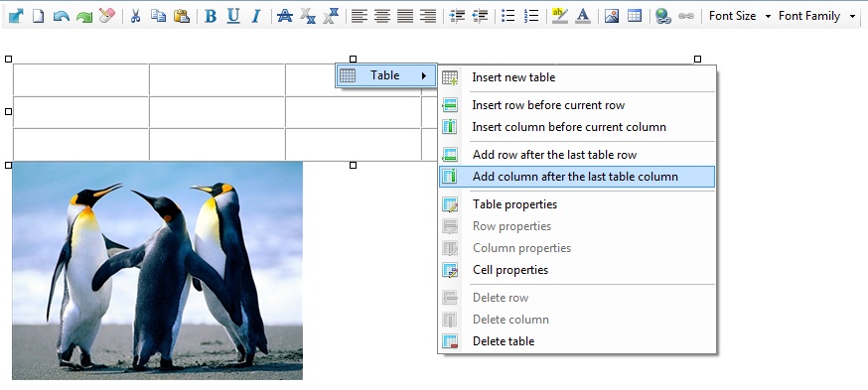Choose Add row after the last table row
Screen dimensions: 868x390
click(x=577, y=155)
